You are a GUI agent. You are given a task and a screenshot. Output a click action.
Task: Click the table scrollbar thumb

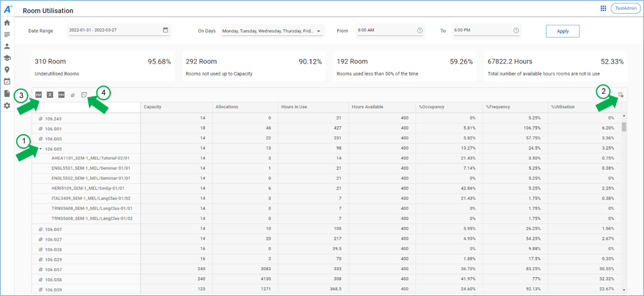[x=624, y=127]
